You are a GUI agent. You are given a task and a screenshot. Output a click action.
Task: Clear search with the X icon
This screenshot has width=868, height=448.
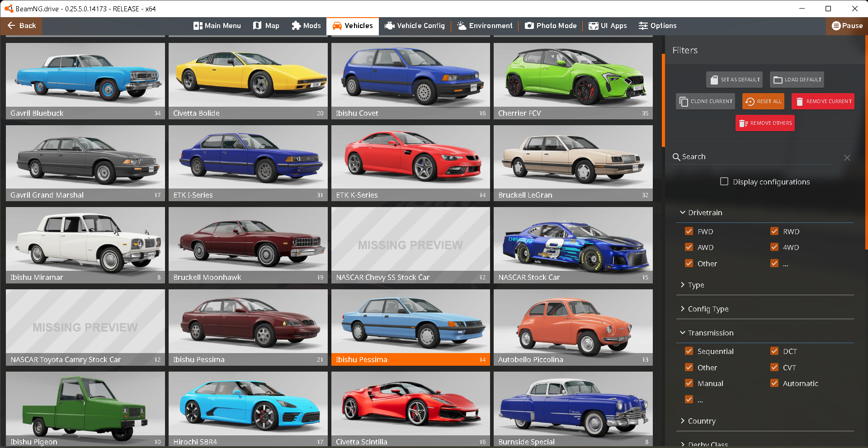(x=847, y=158)
